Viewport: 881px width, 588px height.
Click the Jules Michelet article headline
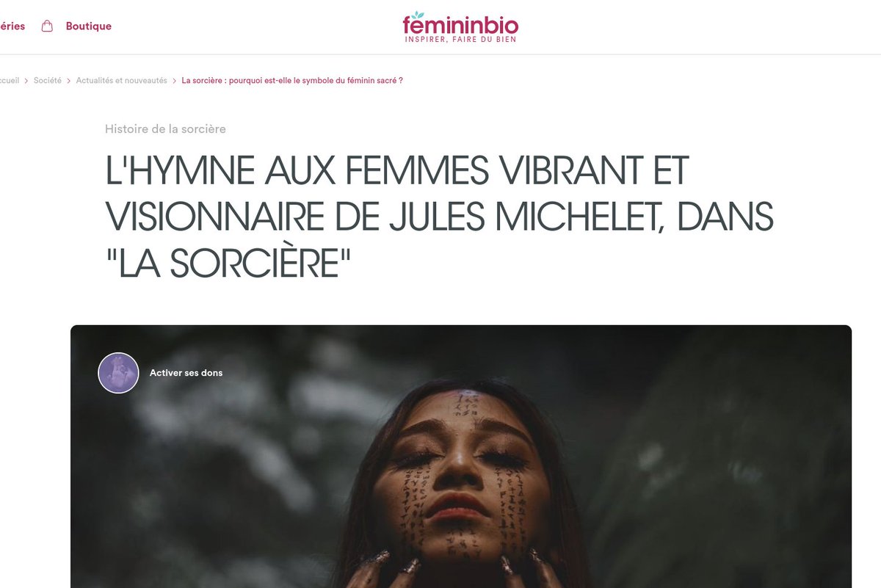pos(439,218)
